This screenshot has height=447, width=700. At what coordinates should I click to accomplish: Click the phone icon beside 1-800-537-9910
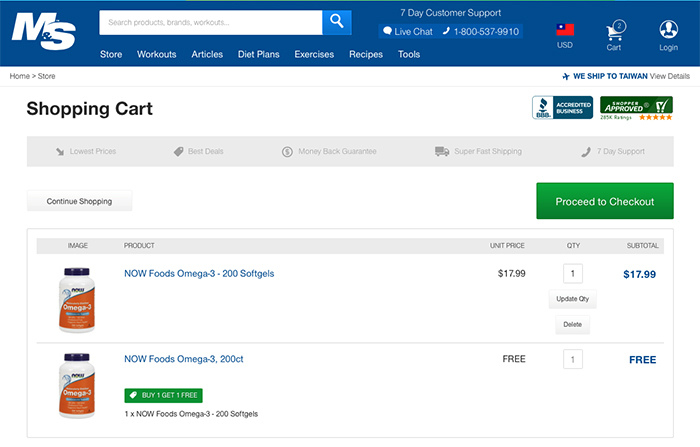446,31
